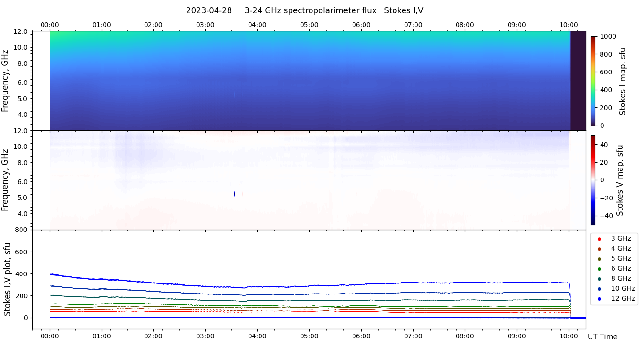Screen dimensions: 644x346
Task: Click the Stokes I map colorbar
Action: (x=593, y=81)
